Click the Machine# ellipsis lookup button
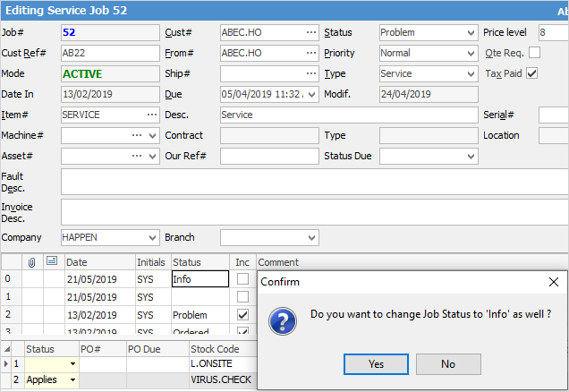Viewport: 569px width, 392px height. point(137,136)
